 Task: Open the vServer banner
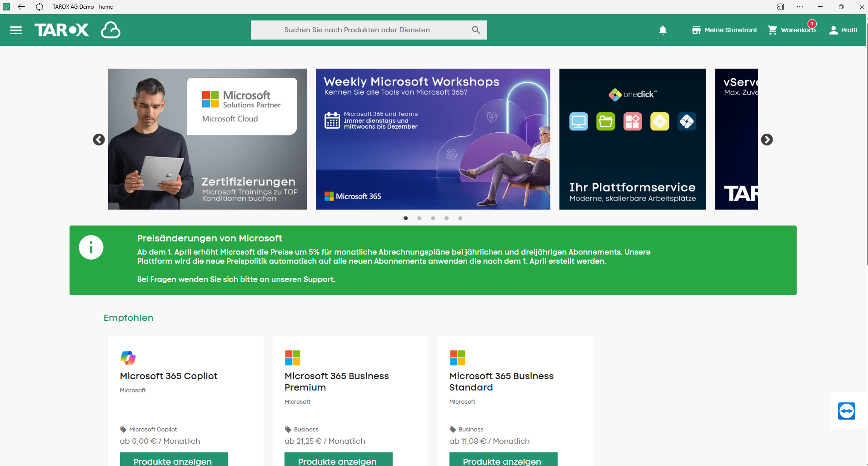click(737, 139)
